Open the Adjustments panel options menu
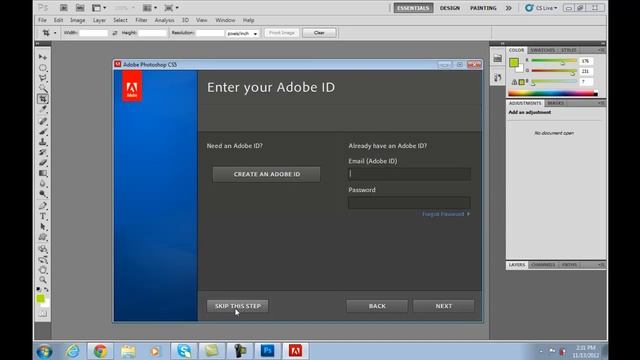The height and width of the screenshot is (360, 640). [x=601, y=103]
